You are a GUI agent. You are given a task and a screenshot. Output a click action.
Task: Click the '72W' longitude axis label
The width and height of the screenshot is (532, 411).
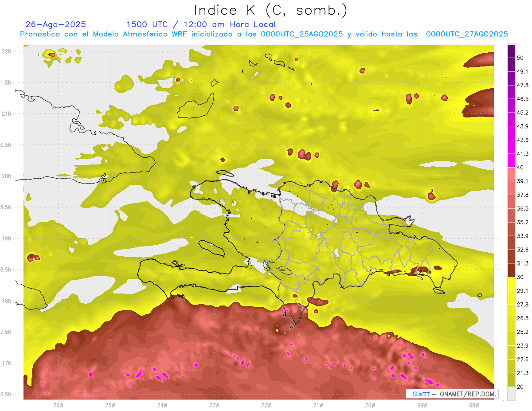(266, 405)
